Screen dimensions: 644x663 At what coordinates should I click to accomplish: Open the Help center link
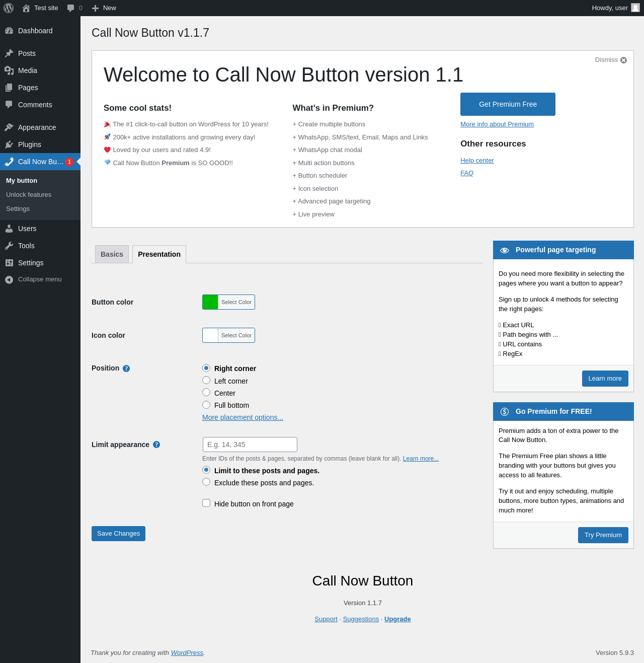point(477,161)
